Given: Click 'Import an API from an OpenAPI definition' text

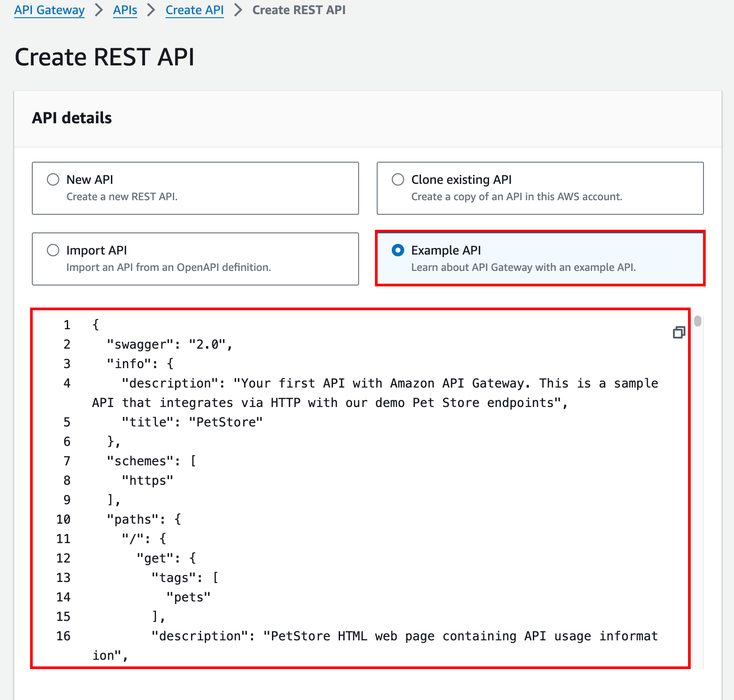Looking at the screenshot, I should 168,267.
